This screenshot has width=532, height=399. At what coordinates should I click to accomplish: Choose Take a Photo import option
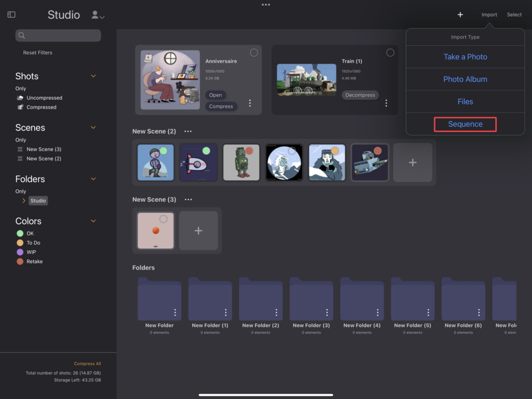465,57
